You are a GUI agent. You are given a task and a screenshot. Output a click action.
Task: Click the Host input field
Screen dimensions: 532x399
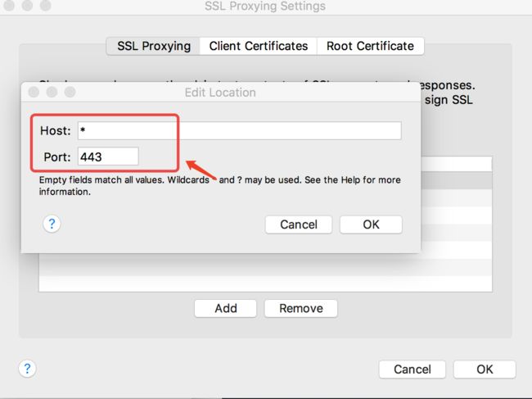coord(240,131)
